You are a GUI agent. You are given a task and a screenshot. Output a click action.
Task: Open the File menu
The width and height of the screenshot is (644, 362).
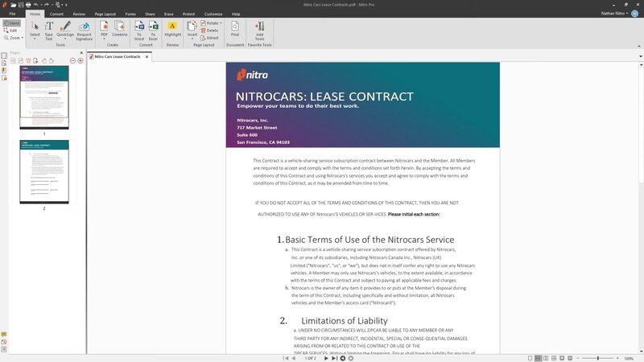tap(12, 14)
